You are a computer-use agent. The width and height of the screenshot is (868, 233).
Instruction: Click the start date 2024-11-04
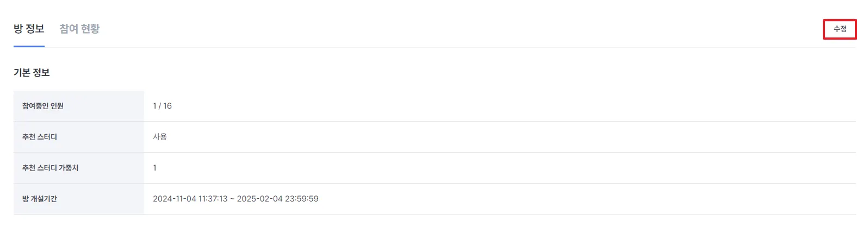[x=175, y=199]
